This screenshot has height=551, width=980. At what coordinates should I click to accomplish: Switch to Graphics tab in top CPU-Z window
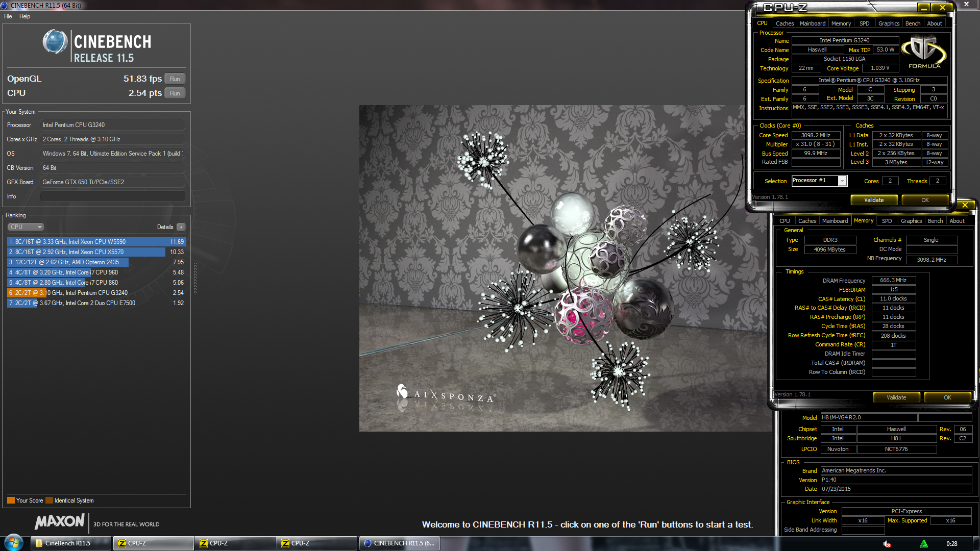point(889,23)
